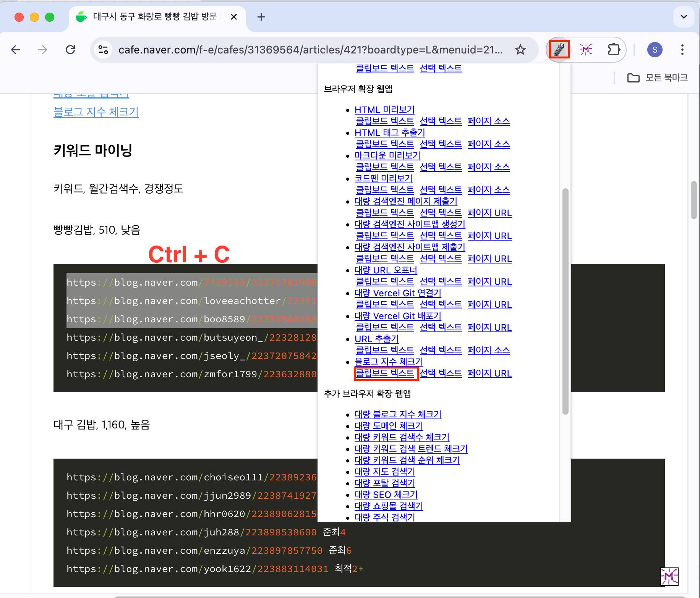Expand the tab search dropdown arrow
This screenshot has height=598, width=700.
click(x=684, y=17)
